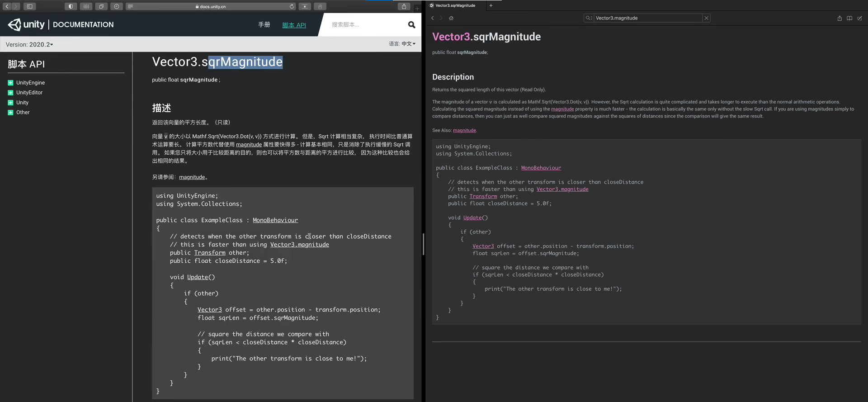This screenshot has width=868, height=402.
Task: Click the Unity docs page scrollbar thumb
Action: (x=423, y=244)
